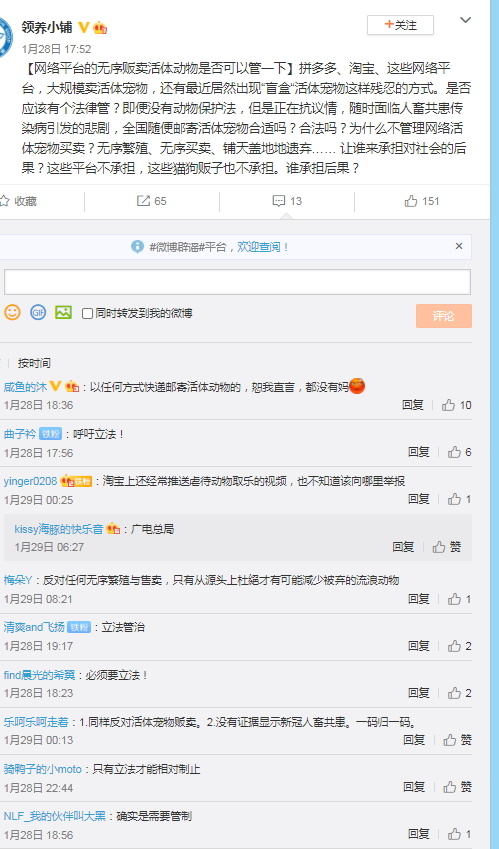Open the emoji picker smiley icon

click(12, 312)
